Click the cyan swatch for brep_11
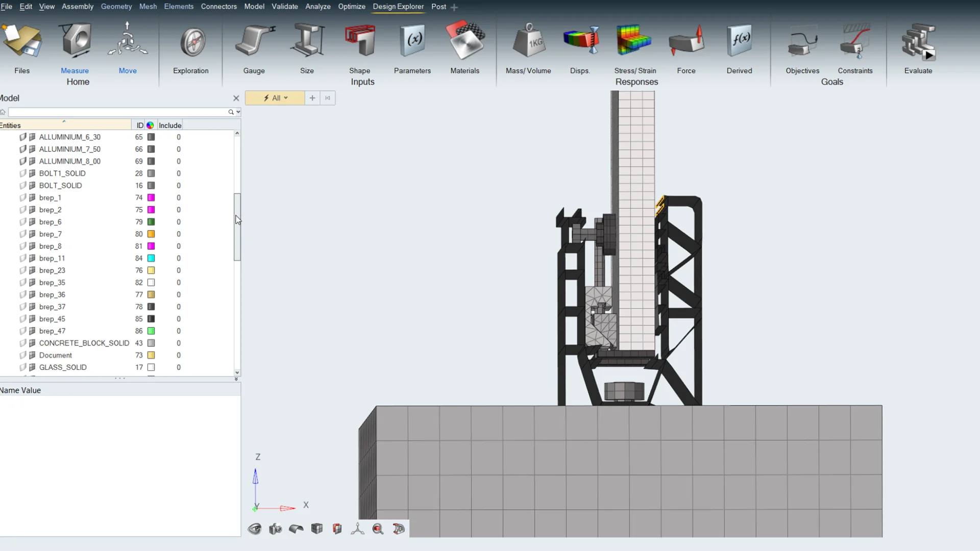The width and height of the screenshot is (980, 551). tap(151, 259)
